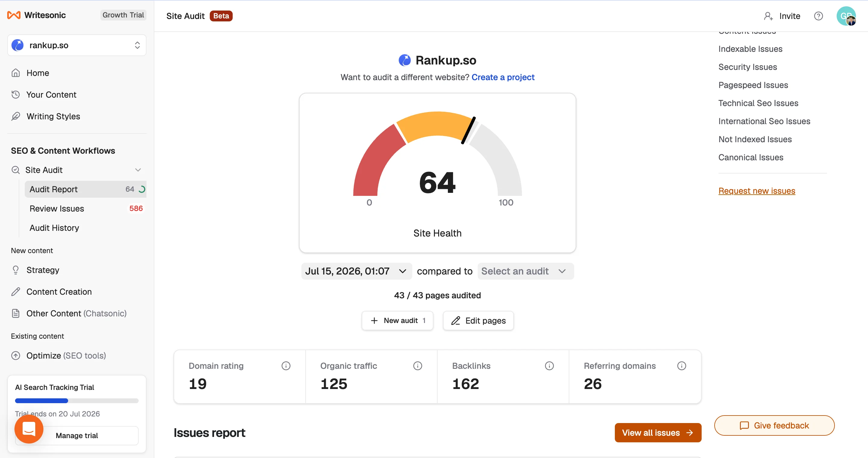Click the Site Audit magnifier icon
Image resolution: width=868 pixels, height=458 pixels.
coord(15,170)
